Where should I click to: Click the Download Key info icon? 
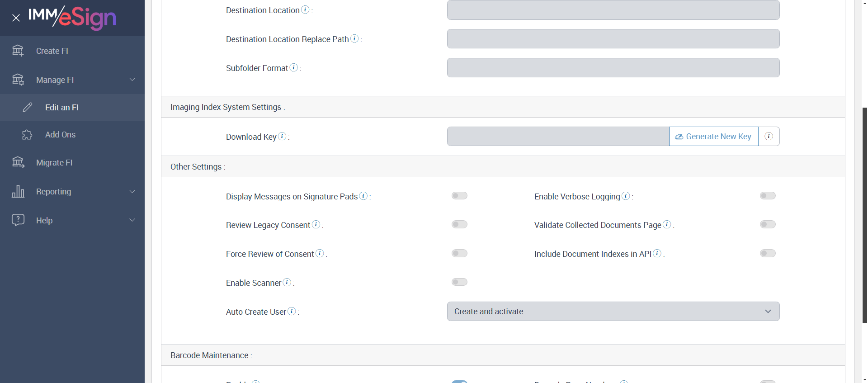pyautogui.click(x=282, y=136)
